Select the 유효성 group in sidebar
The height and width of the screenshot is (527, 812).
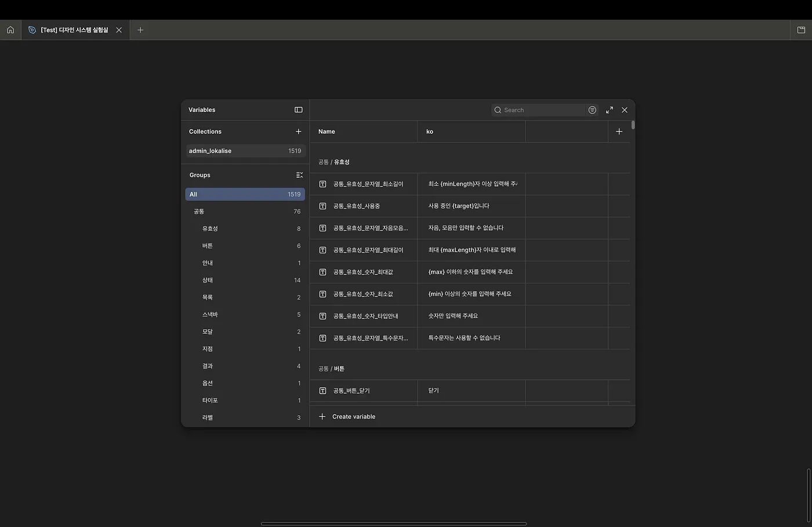point(245,228)
